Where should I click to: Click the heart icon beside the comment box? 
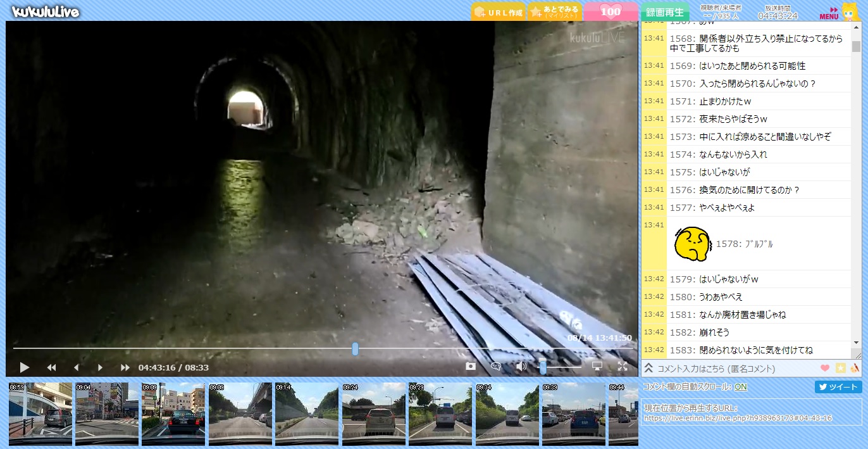click(x=825, y=368)
